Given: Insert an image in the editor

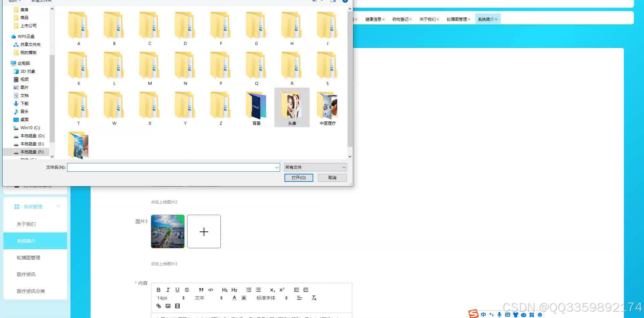Looking at the screenshot, I should point(168,306).
